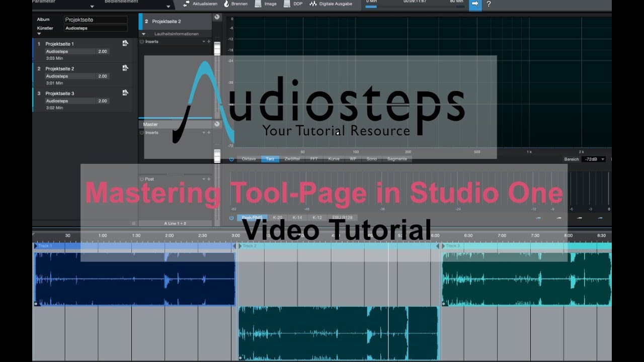Image resolution: width=644 pixels, height=362 pixels.
Task: Select K-12 metering mode
Action: pyautogui.click(x=317, y=218)
